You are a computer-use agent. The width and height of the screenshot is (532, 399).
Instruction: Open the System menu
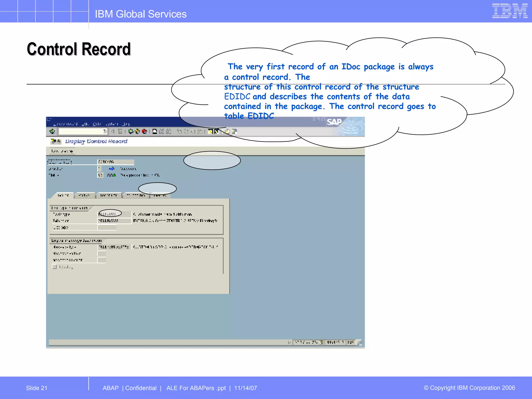[x=112, y=124]
